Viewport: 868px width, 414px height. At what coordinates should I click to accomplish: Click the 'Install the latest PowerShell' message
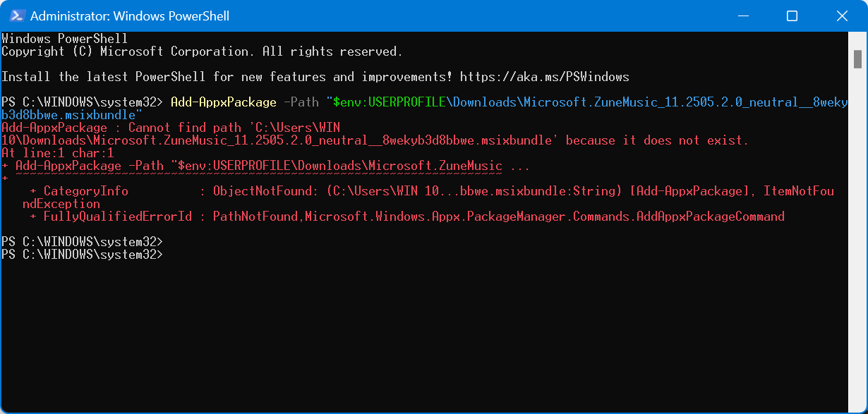pos(104,77)
